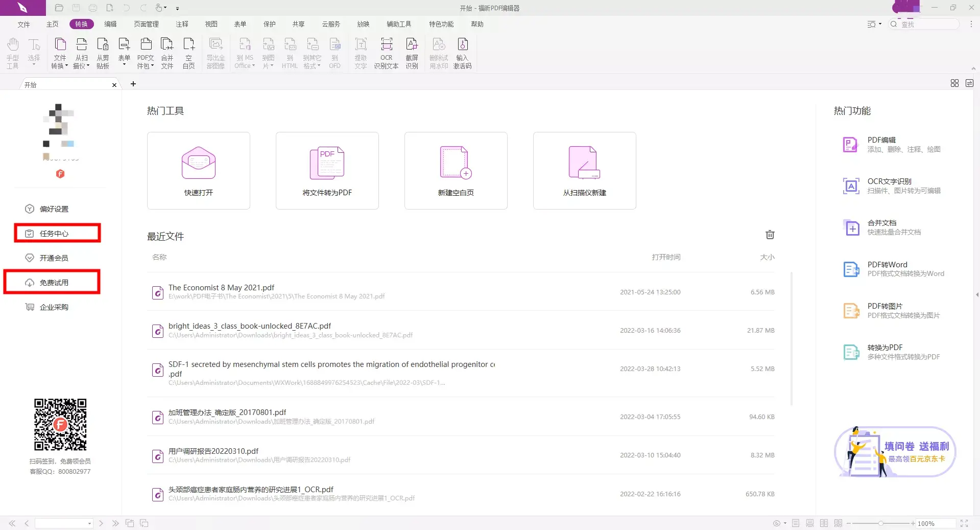The height and width of the screenshot is (530, 980).
Task: Enter full screen mode from status bar
Action: (964, 523)
